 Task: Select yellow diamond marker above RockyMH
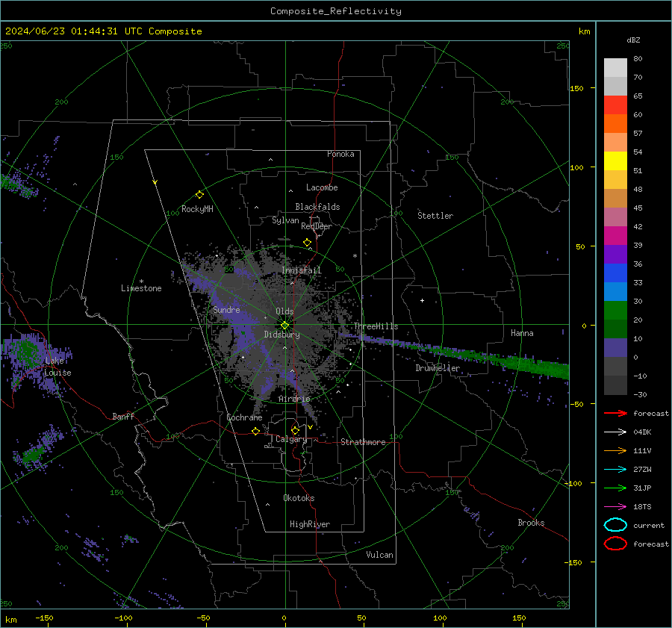199,195
